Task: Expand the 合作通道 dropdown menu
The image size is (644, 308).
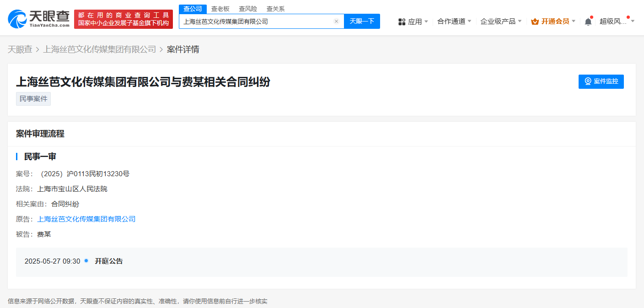Action: tap(454, 22)
